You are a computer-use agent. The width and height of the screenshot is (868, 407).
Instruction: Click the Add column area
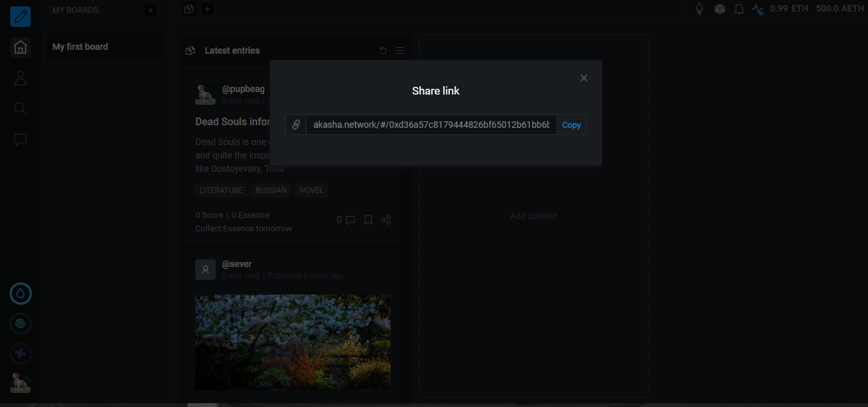point(534,216)
